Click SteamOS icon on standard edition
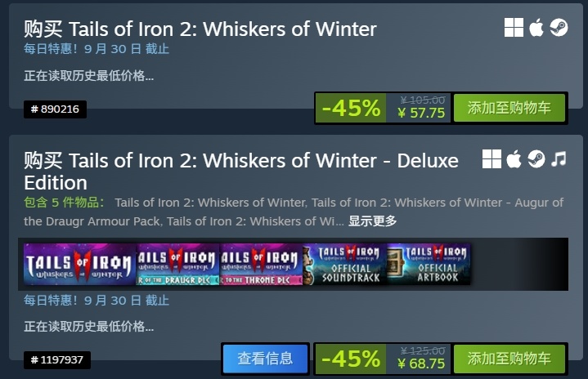This screenshot has height=379, width=588. click(x=559, y=27)
